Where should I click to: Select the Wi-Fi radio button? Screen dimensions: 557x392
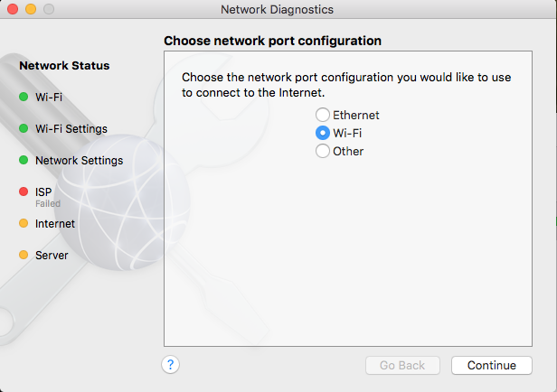[323, 133]
